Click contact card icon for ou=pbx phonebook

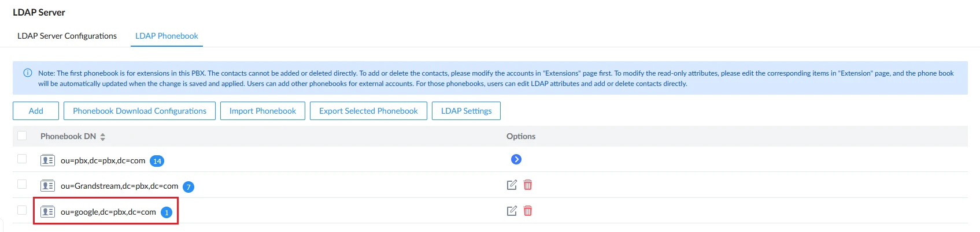47,160
